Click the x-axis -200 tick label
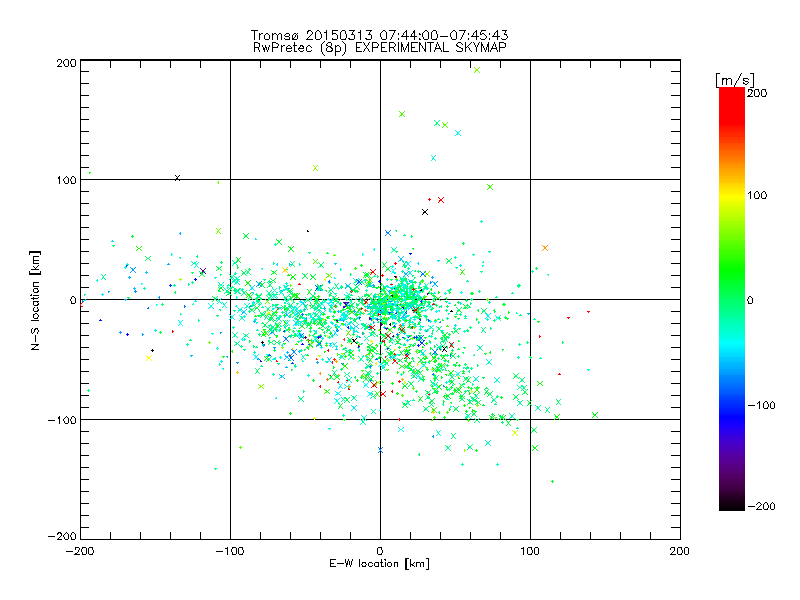The image size is (800, 600). [x=80, y=552]
